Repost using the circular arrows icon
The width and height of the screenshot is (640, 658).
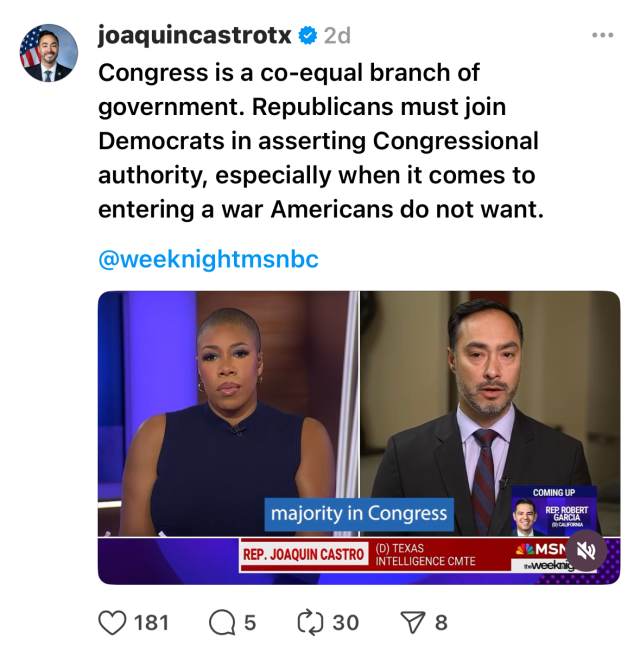[x=311, y=622]
